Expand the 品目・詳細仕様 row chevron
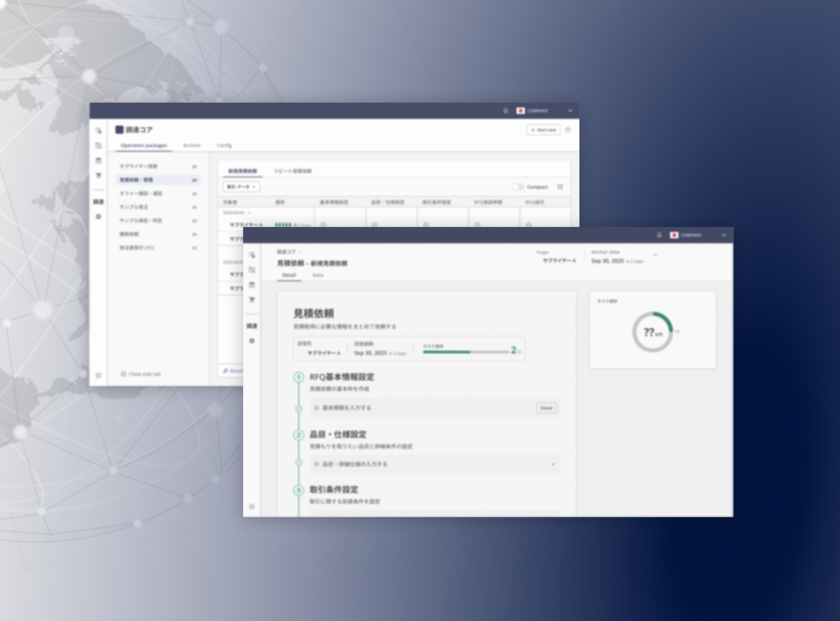Screen dimensions: 840x621 [553, 464]
